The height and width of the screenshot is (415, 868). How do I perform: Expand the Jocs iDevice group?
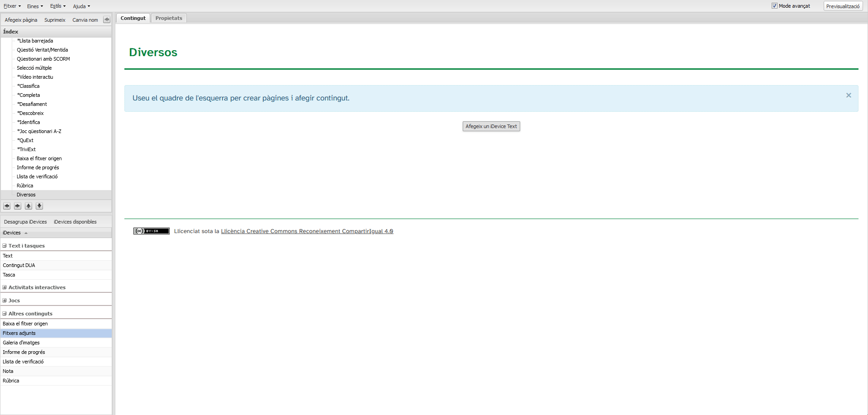tap(5, 301)
